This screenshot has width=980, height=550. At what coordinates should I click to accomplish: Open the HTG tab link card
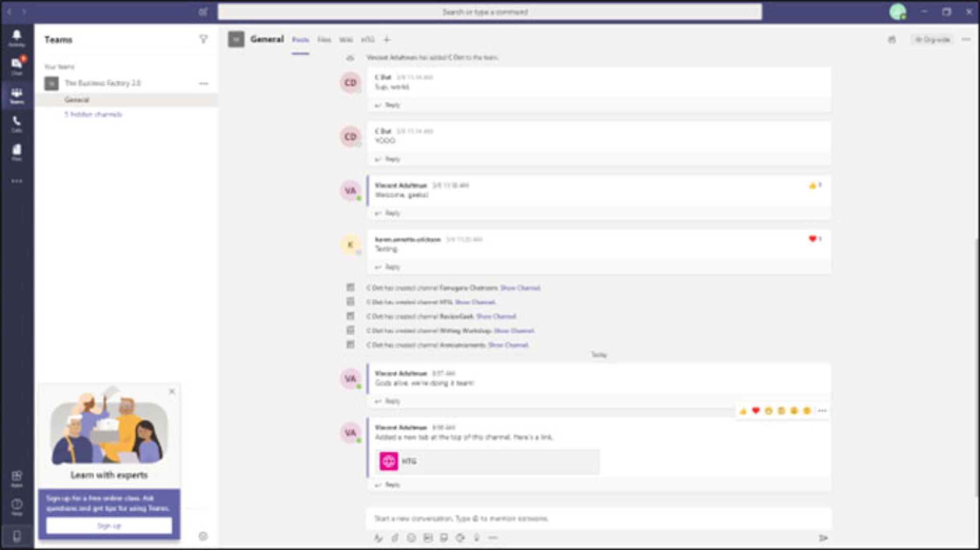coord(488,461)
